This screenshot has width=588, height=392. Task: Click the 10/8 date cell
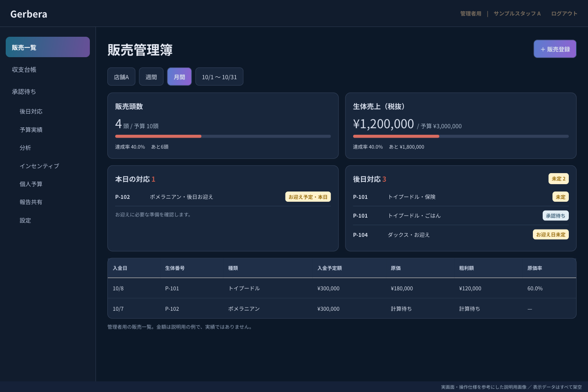(x=118, y=288)
